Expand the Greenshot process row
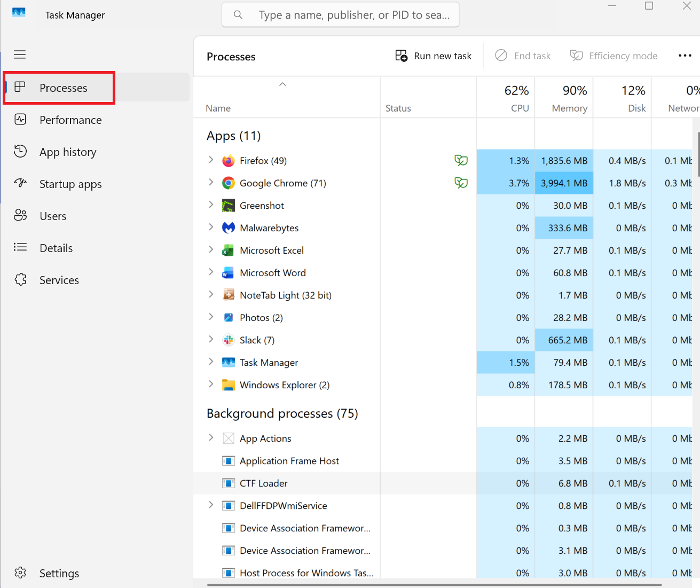Viewport: 700px width, 588px height. [x=211, y=205]
